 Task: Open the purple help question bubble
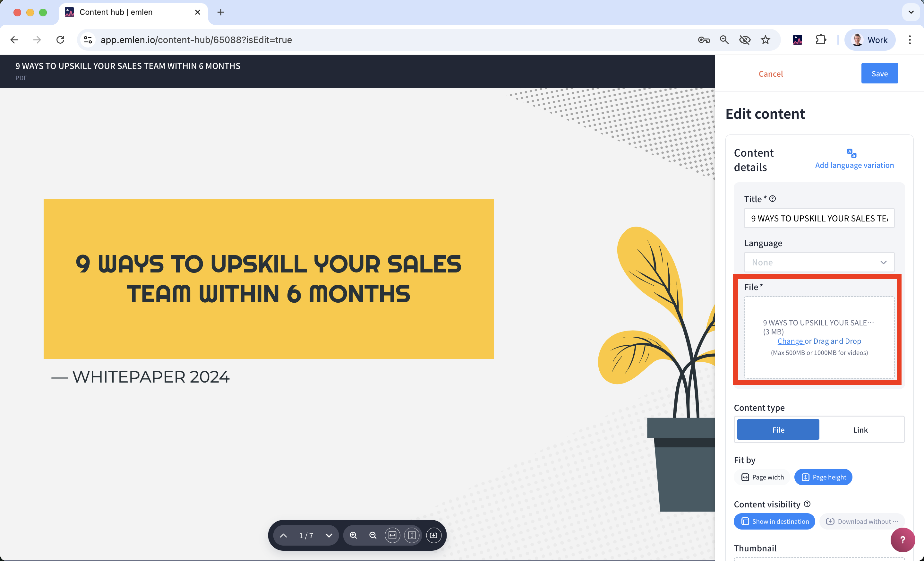pos(902,539)
